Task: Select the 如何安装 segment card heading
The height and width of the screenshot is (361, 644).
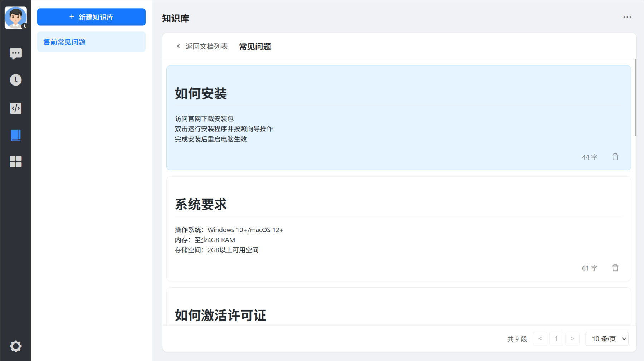Action: coord(201,94)
